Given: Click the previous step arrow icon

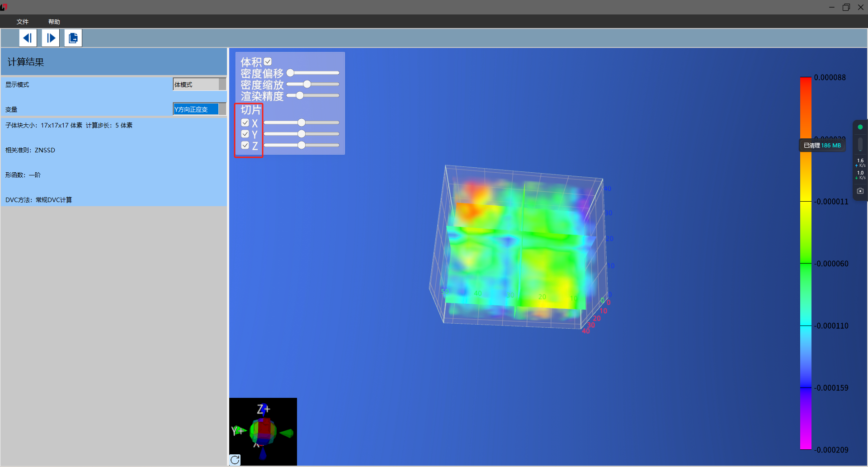Looking at the screenshot, I should pos(28,38).
